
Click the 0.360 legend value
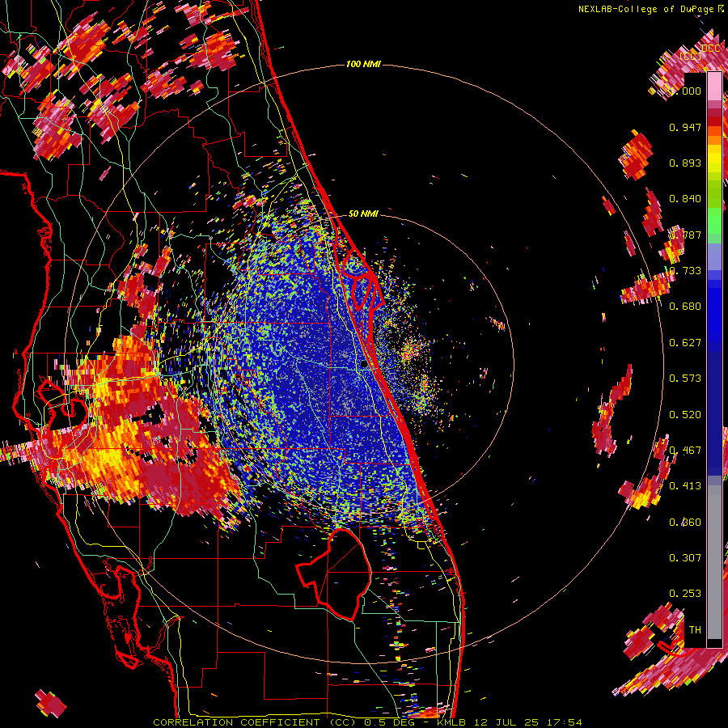[x=685, y=523]
